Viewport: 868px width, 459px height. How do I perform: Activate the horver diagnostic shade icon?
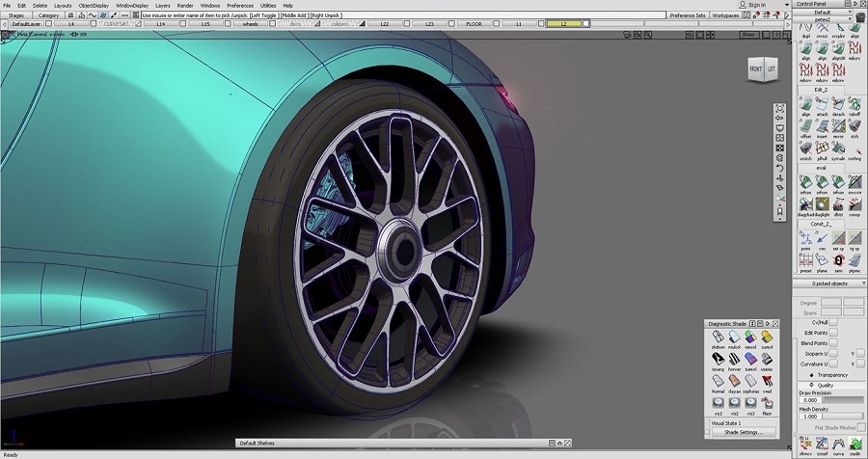(x=734, y=360)
